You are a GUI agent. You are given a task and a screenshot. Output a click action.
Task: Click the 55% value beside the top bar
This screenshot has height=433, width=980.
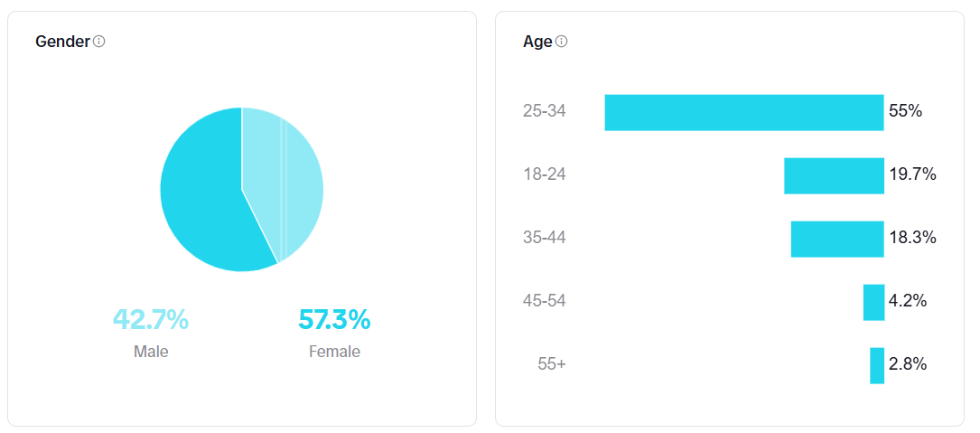905,111
